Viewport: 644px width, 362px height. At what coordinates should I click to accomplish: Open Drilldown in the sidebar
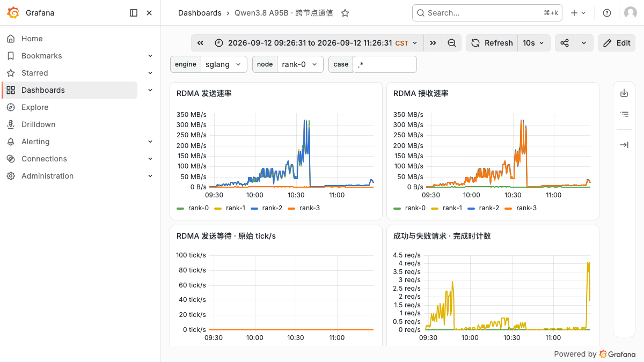point(38,124)
